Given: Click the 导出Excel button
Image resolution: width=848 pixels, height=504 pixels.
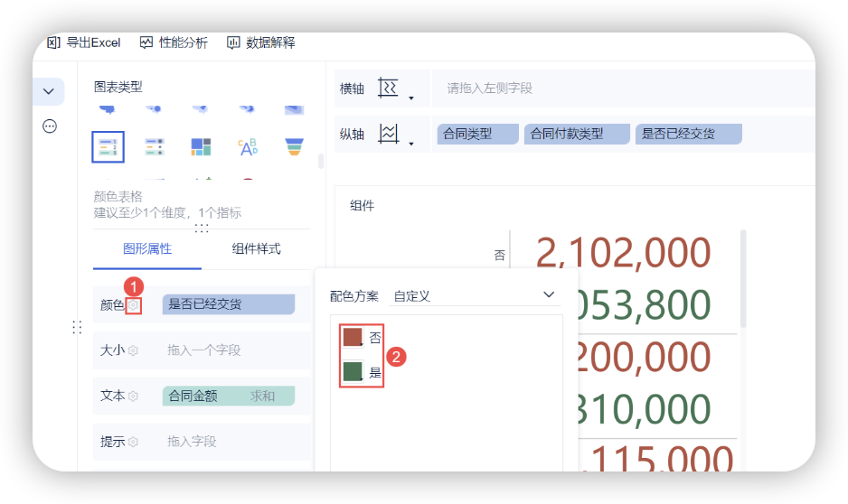Looking at the screenshot, I should pos(83,42).
